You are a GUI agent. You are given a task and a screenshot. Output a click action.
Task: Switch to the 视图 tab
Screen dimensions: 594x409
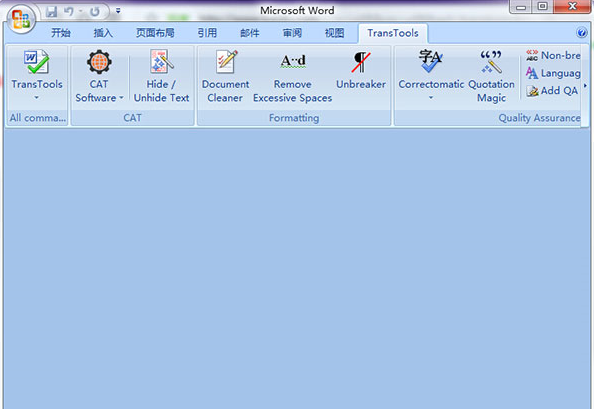tap(335, 33)
